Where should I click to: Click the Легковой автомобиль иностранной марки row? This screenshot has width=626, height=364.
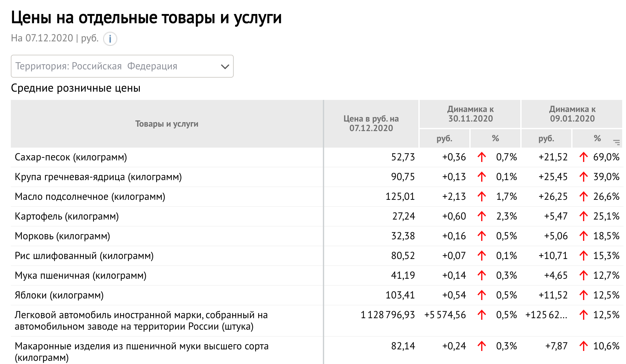pyautogui.click(x=141, y=321)
